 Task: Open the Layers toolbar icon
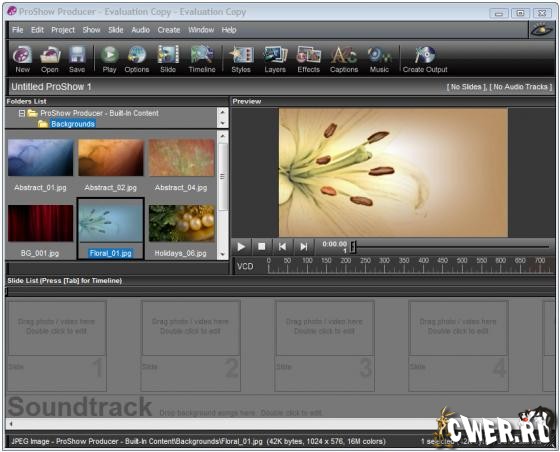tap(275, 59)
